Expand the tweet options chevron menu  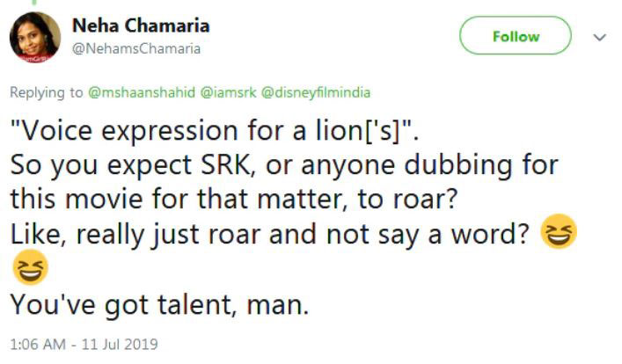(x=600, y=38)
